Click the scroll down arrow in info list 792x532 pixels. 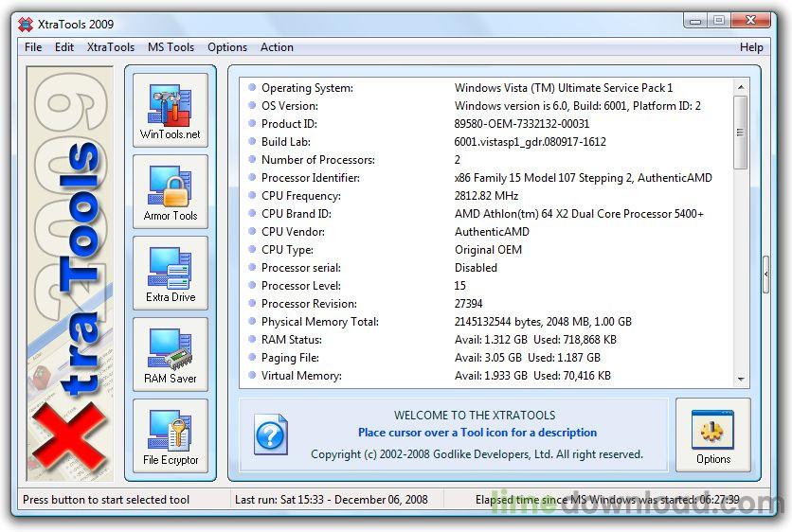[741, 379]
